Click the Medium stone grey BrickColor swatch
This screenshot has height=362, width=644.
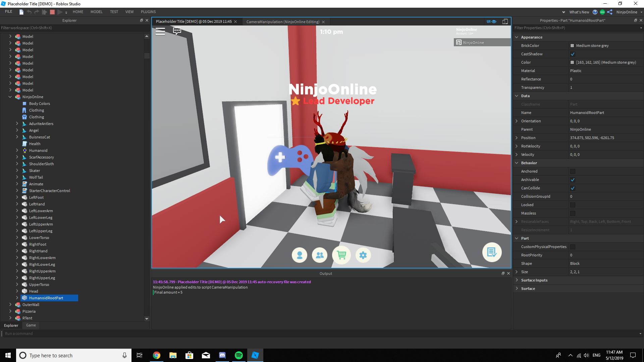pos(572,45)
